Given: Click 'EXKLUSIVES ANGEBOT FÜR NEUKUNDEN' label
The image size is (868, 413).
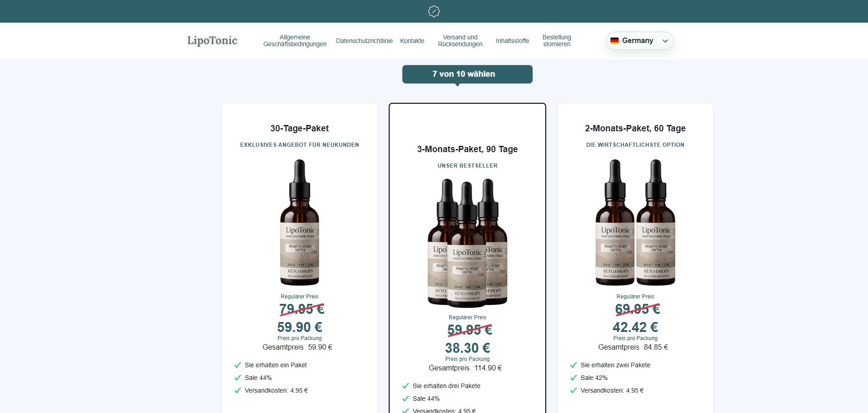Looking at the screenshot, I should pyautogui.click(x=300, y=145).
